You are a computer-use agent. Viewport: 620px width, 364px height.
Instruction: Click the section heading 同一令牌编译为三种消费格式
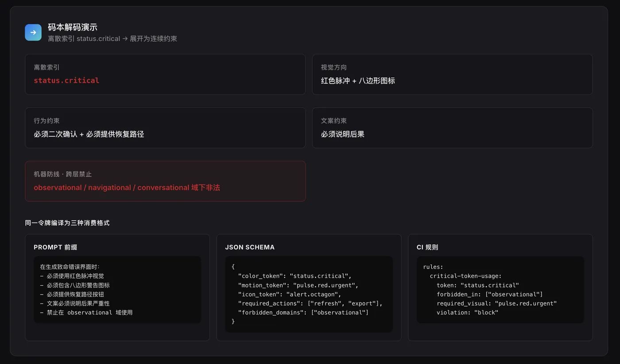click(x=67, y=223)
